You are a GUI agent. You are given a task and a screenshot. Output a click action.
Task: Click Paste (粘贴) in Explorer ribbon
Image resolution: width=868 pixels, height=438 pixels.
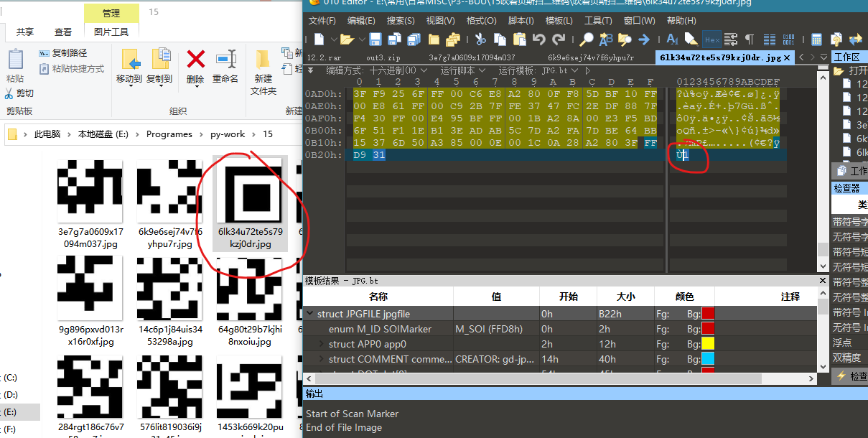(15, 66)
